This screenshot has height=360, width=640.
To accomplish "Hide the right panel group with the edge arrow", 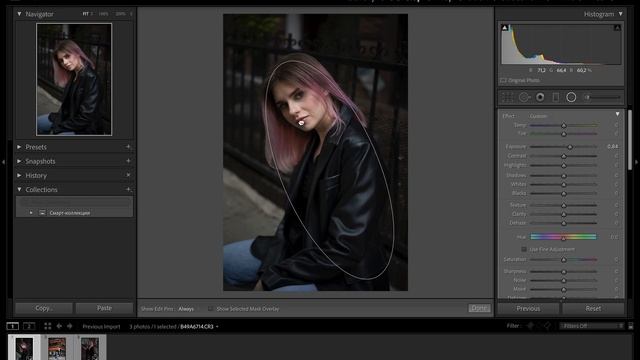I will click(637, 162).
